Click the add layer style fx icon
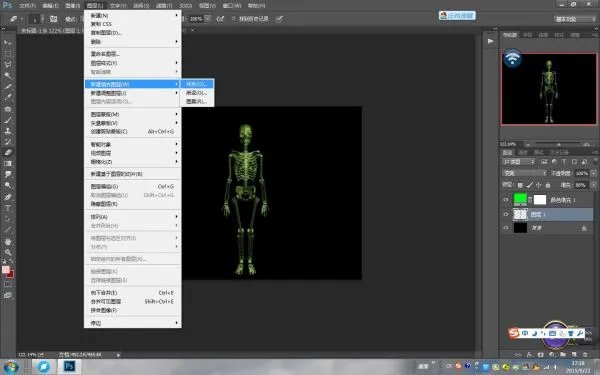 [x=529, y=355]
